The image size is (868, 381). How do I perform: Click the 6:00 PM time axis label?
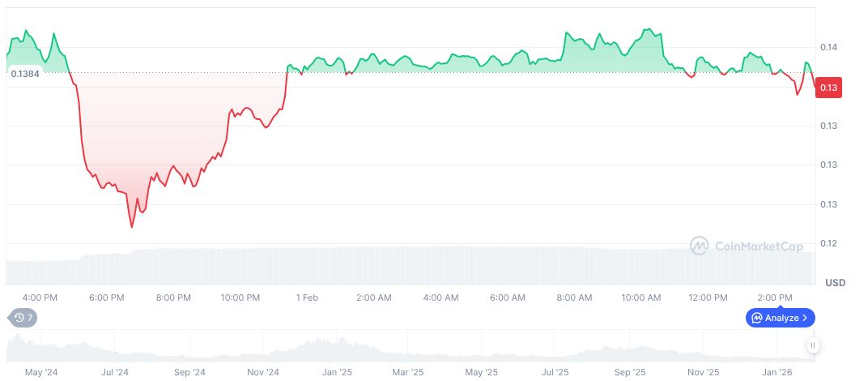click(x=106, y=298)
